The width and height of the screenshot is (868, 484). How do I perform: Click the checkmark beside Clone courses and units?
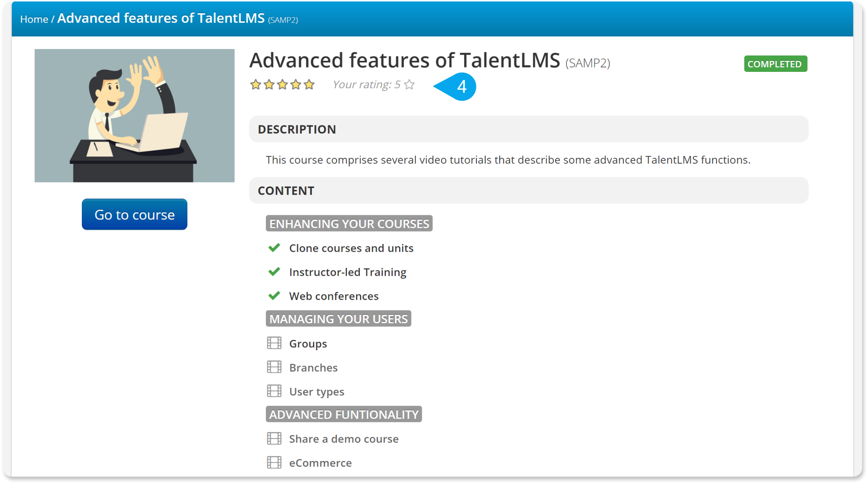click(274, 248)
